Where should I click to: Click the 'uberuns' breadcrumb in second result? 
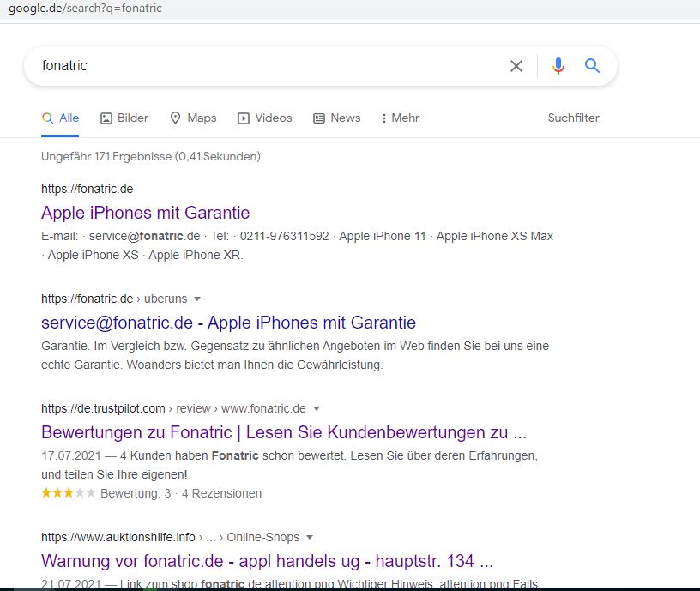click(166, 299)
